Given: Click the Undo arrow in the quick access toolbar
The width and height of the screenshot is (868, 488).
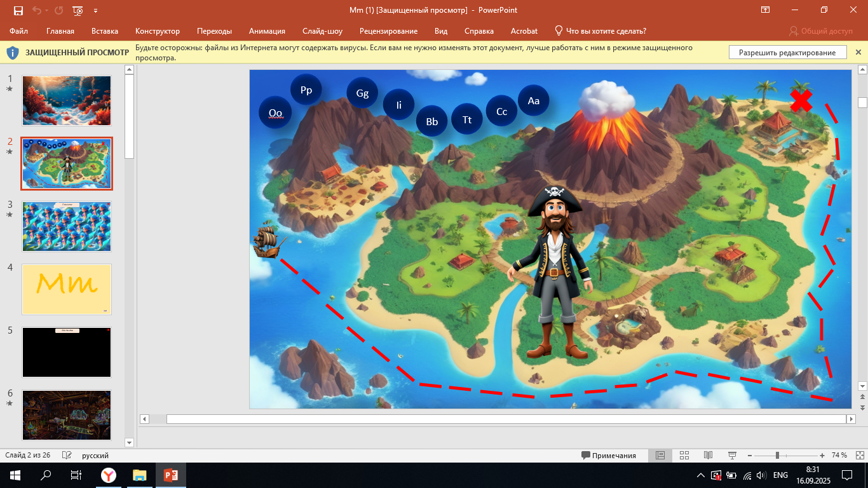Looking at the screenshot, I should pos(37,10).
